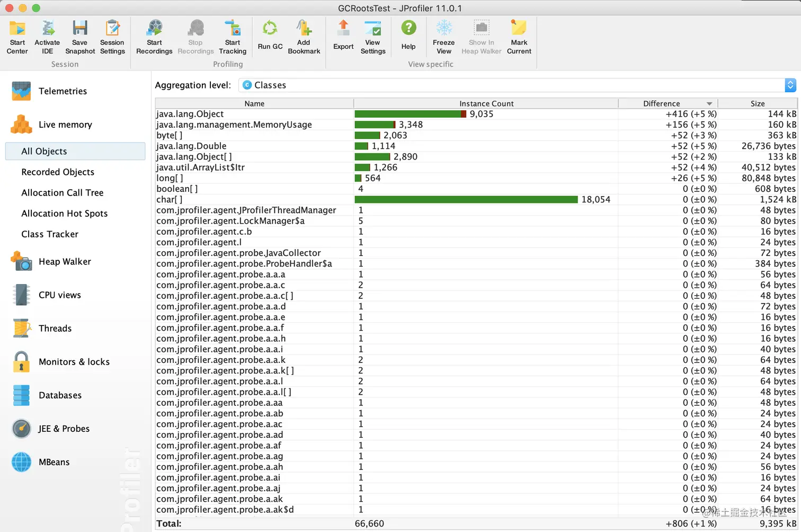Click the total instance count 66,660
The height and width of the screenshot is (532, 801).
pyautogui.click(x=369, y=524)
